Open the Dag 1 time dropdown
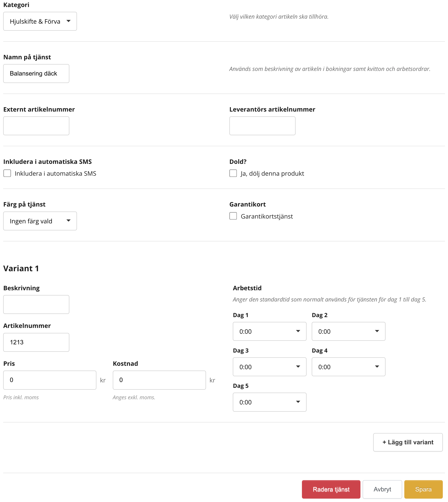This screenshot has height=502, width=448. (269, 331)
